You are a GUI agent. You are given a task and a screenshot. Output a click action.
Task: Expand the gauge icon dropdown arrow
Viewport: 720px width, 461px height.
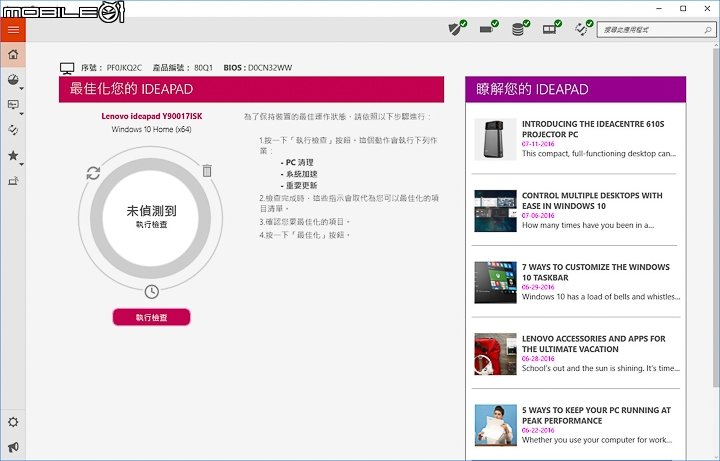click(22, 88)
